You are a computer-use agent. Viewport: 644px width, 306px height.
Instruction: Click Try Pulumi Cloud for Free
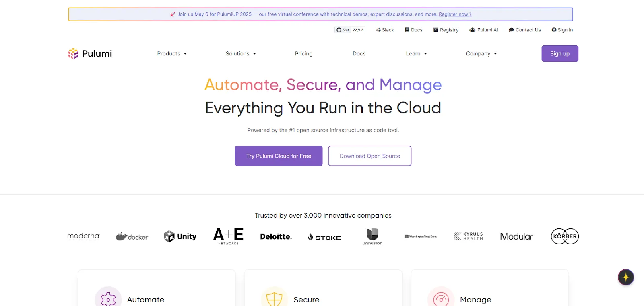coord(279,156)
